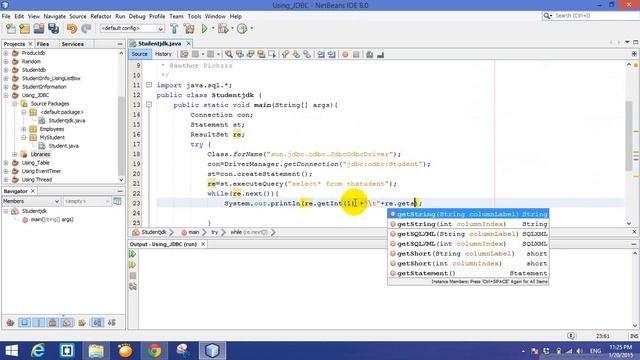Collapse the Using_JDBC project node

6,95
